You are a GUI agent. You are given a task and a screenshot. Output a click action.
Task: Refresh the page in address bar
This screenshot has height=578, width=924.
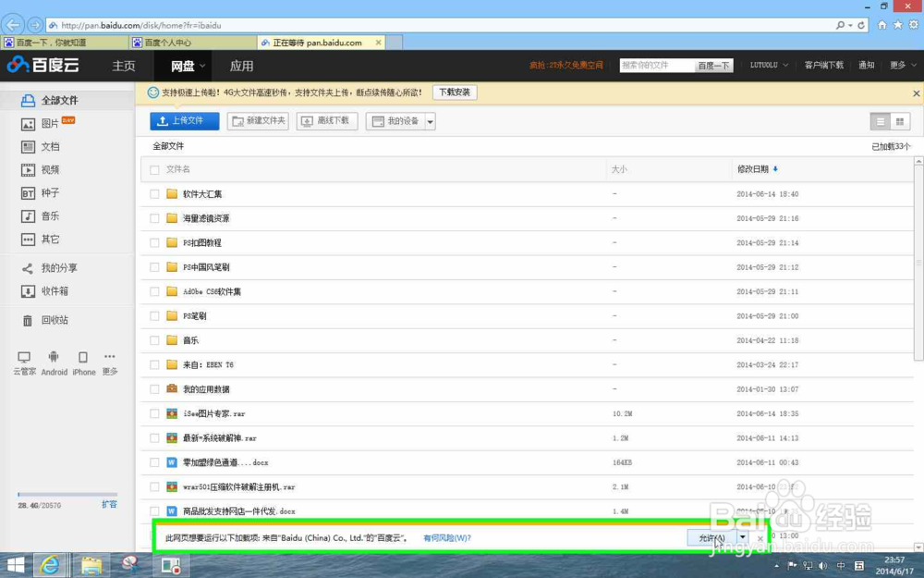click(861, 25)
